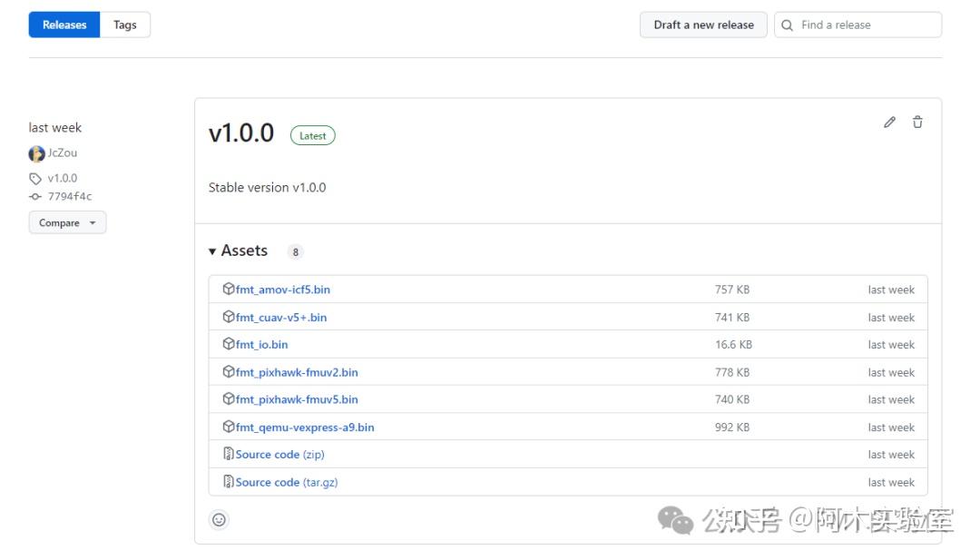Open the Compare dropdown
The height and width of the screenshot is (560, 980).
[67, 222]
